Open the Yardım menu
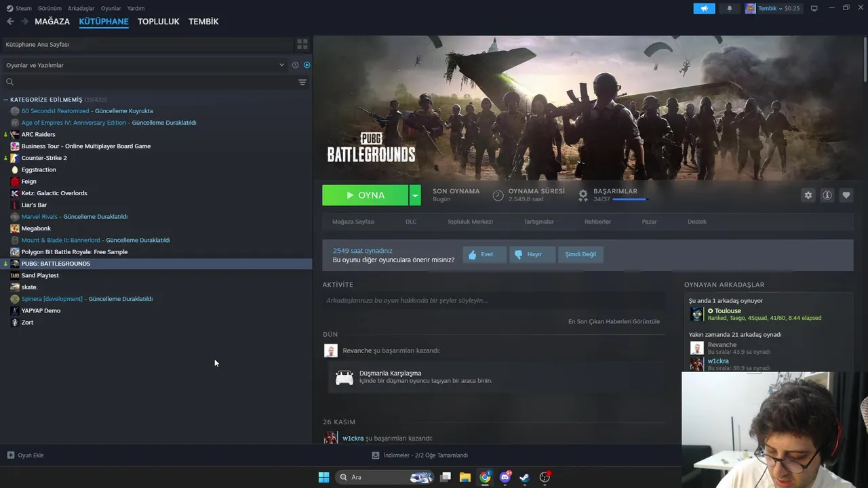The width and height of the screenshot is (868, 488). coord(136,8)
